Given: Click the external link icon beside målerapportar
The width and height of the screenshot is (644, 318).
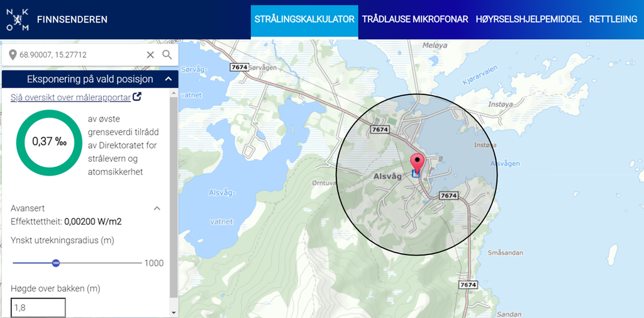Looking at the screenshot, I should [137, 97].
